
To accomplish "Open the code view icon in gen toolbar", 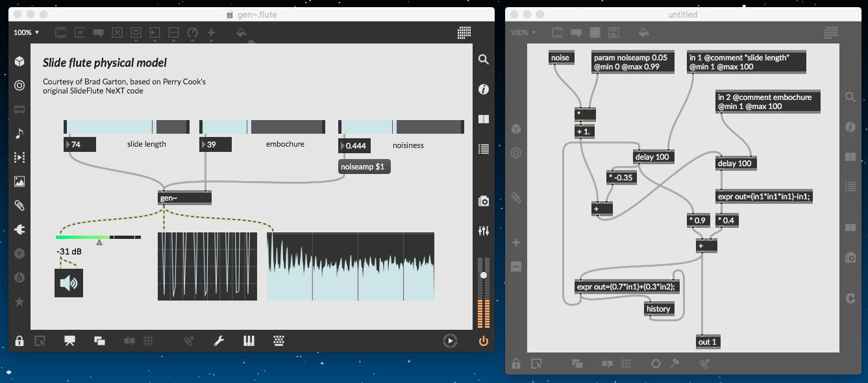I will tap(613, 32).
